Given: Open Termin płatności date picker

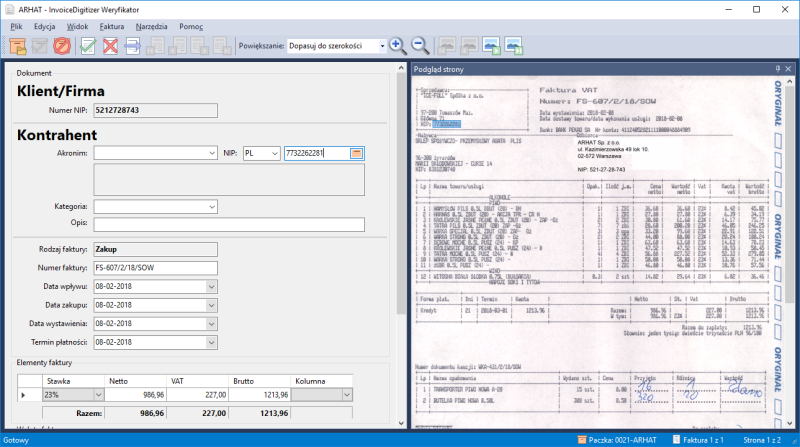Looking at the screenshot, I should click(x=211, y=342).
